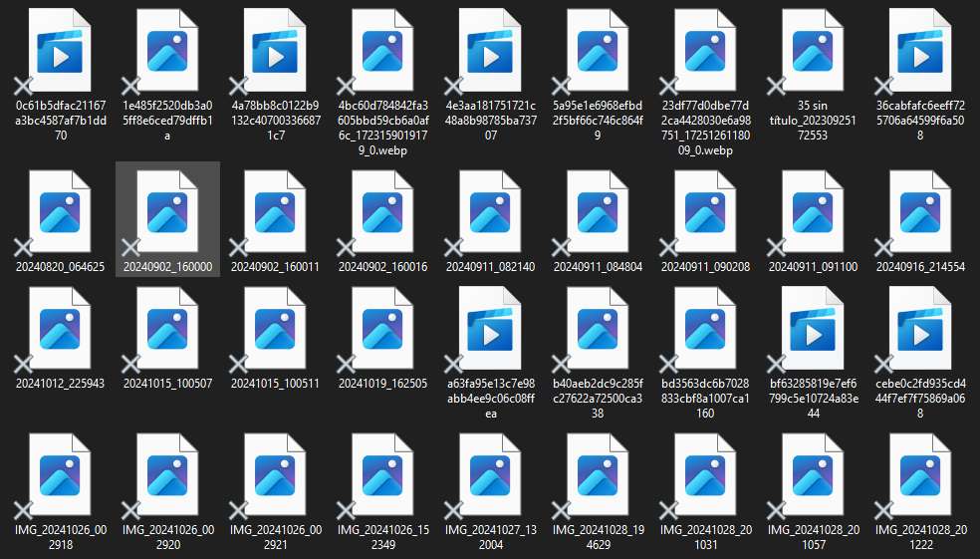Select image icon 20240902_160011

275,212
